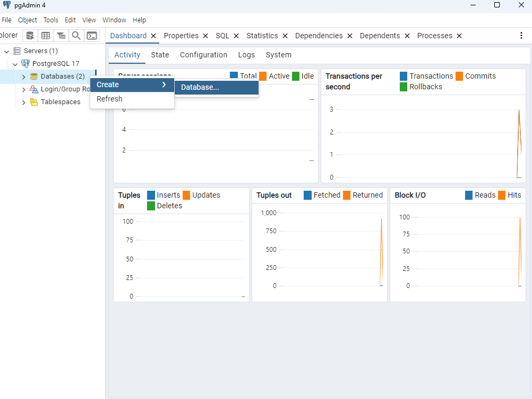
Task: Click the Block I/O chart title
Action: (x=410, y=196)
